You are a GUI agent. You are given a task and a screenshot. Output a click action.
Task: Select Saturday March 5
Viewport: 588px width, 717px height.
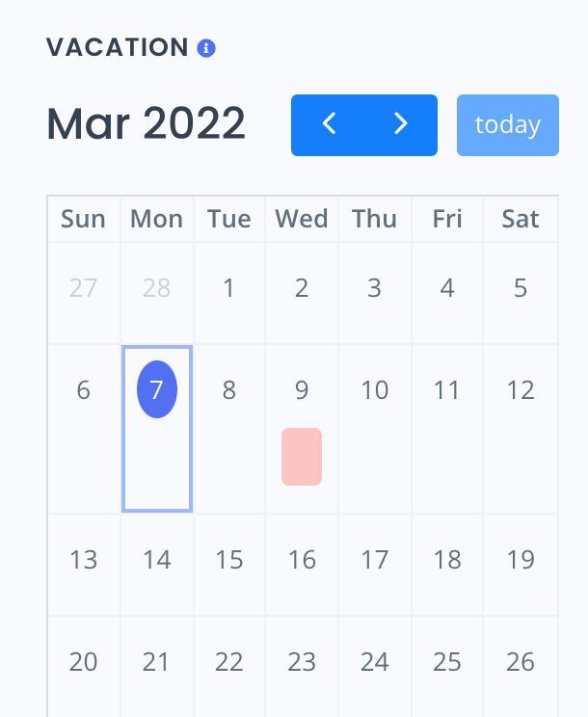coord(521,288)
